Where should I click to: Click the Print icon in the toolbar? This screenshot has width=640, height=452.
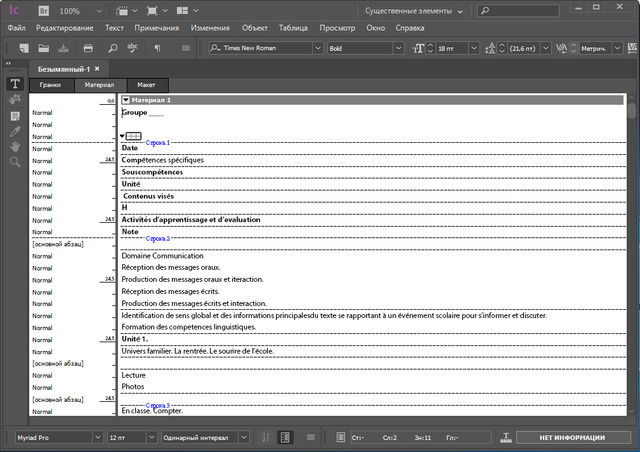[x=88, y=48]
